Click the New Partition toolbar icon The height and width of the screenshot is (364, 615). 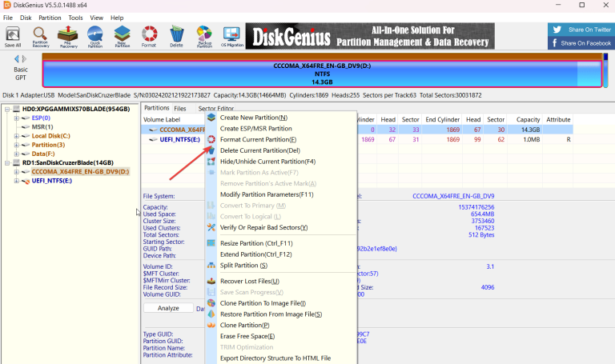click(123, 37)
